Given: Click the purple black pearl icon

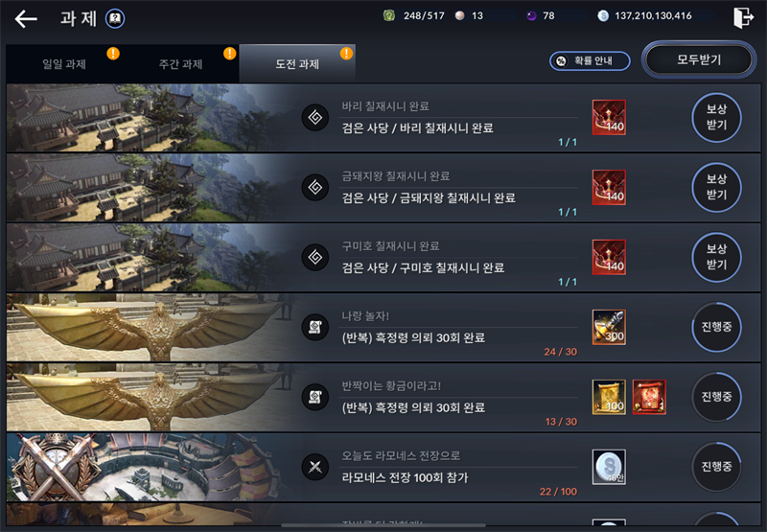Looking at the screenshot, I should click(x=531, y=15).
